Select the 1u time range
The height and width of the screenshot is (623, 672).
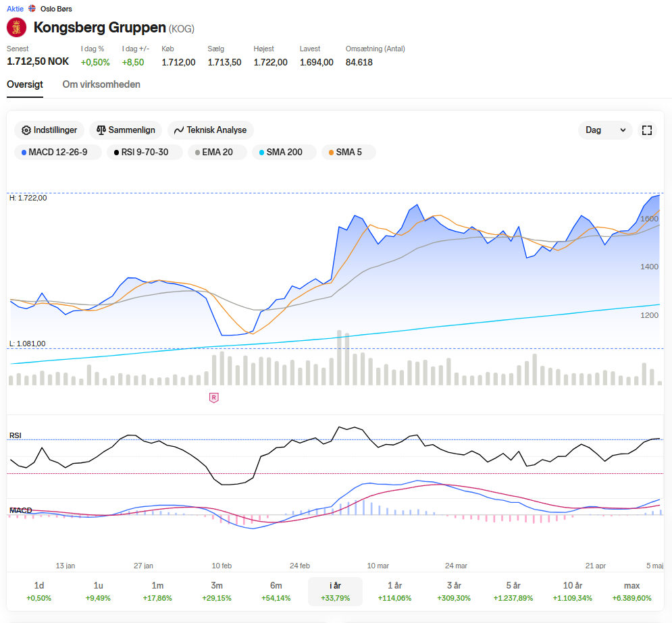(98, 591)
